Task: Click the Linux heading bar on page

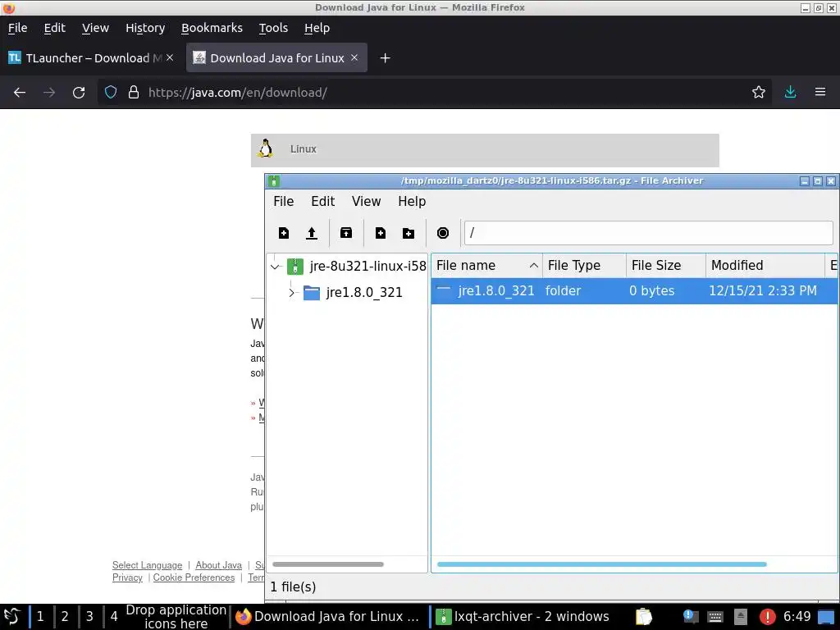Action: pos(485,150)
